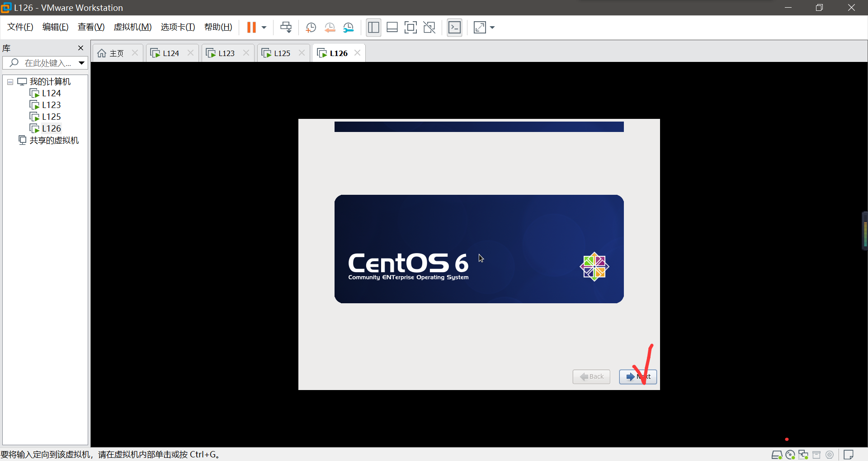Click Back in the CentOS installer
The width and height of the screenshot is (868, 461).
click(x=591, y=376)
